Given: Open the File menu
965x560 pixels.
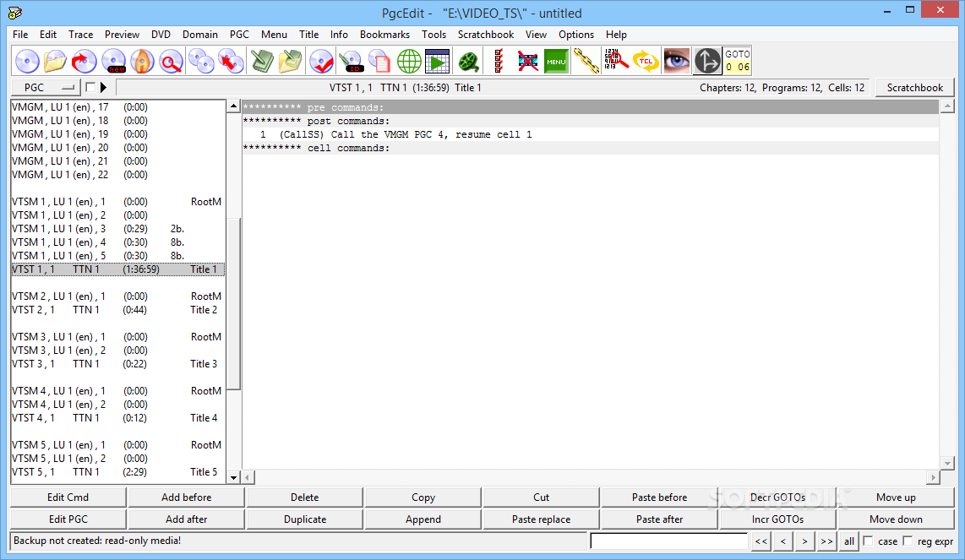Looking at the screenshot, I should 20,35.
